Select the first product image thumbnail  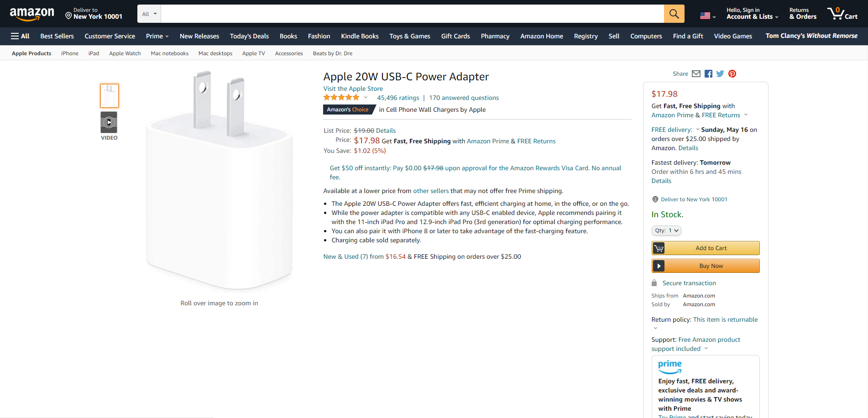[x=110, y=96]
